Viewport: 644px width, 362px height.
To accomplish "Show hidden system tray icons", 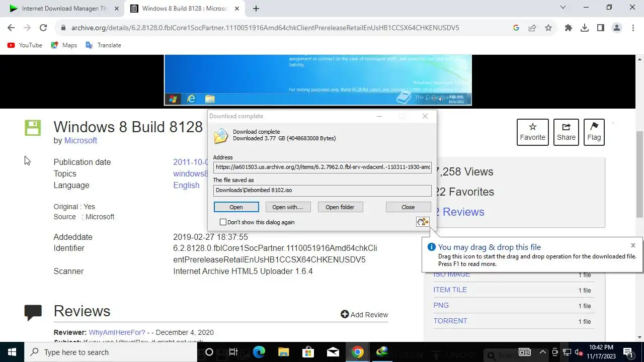I will click(x=543, y=352).
